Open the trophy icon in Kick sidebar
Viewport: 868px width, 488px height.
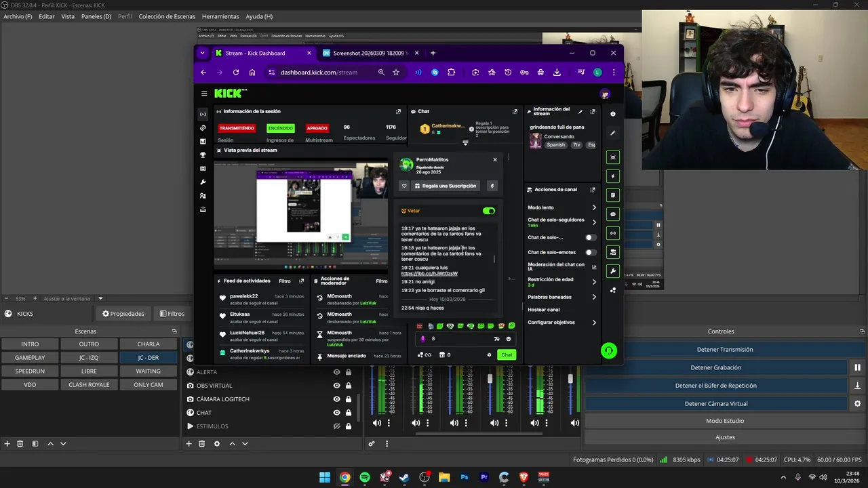pyautogui.click(x=203, y=155)
